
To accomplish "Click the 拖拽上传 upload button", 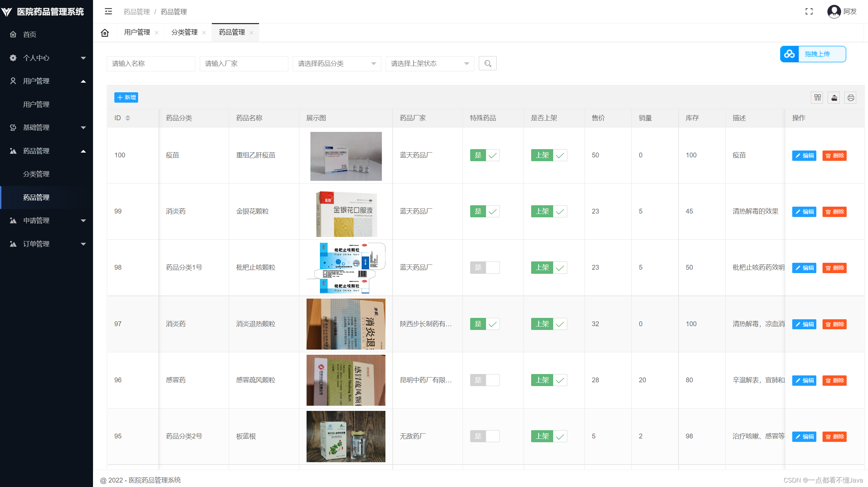I will pos(813,54).
